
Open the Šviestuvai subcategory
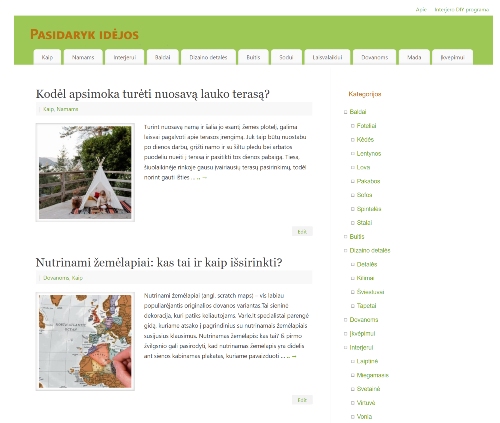pyautogui.click(x=370, y=292)
